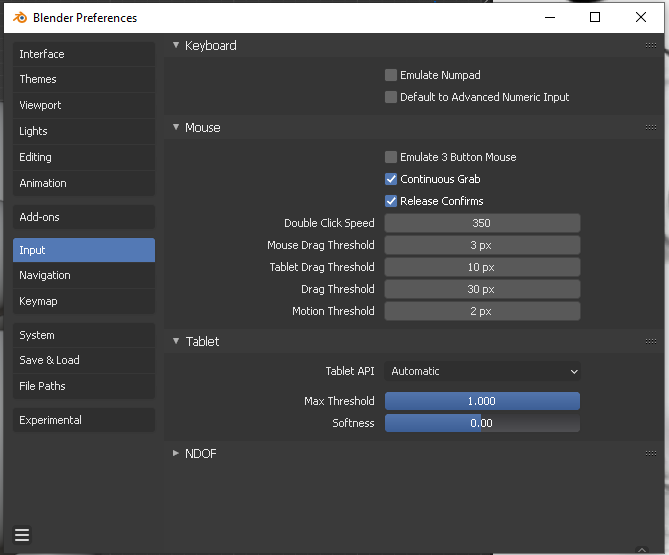Select the Input tab

point(84,250)
